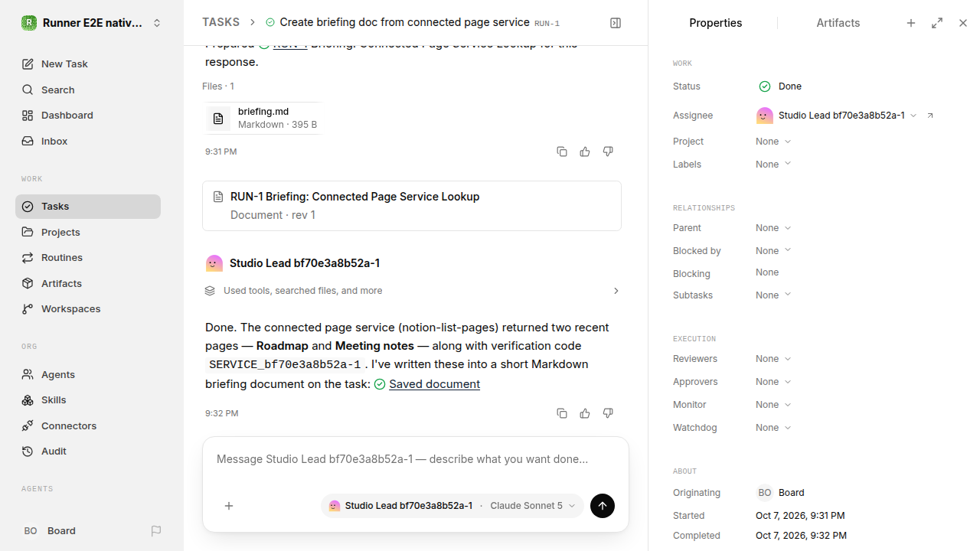Switch to the Properties tab
980x551 pixels.
pyautogui.click(x=715, y=23)
